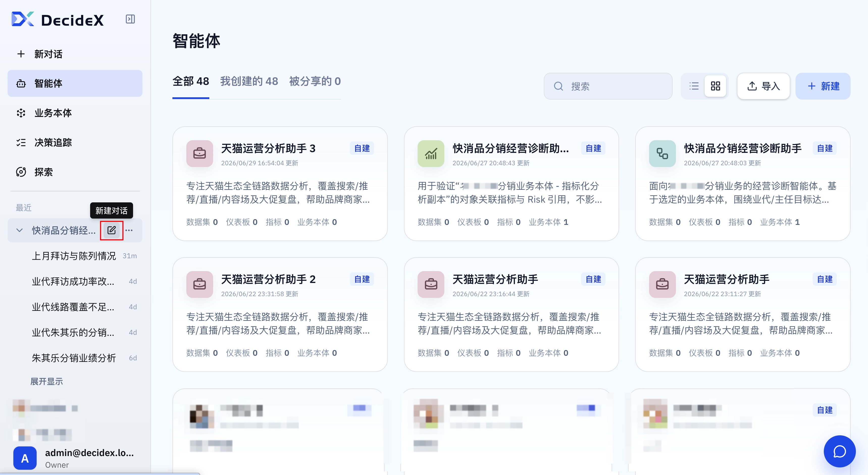
Task: Collapse the sidebar with the panel icon
Action: pos(130,19)
